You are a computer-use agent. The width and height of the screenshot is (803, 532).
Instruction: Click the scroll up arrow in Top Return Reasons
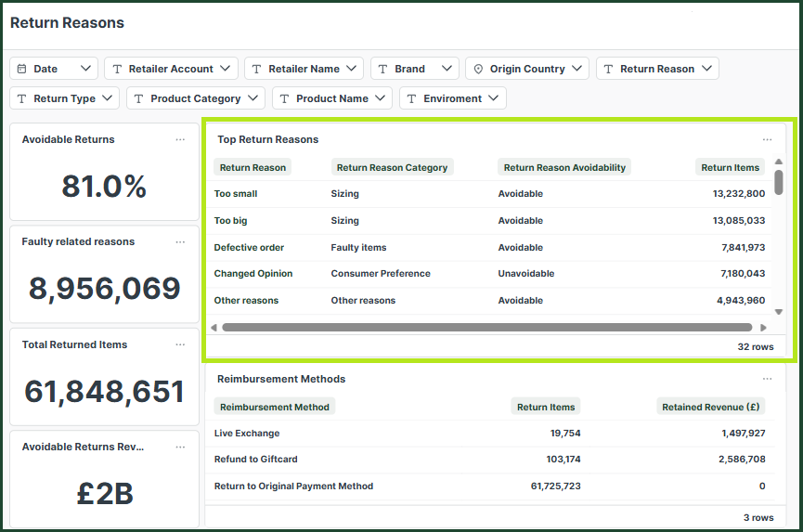[x=779, y=162]
